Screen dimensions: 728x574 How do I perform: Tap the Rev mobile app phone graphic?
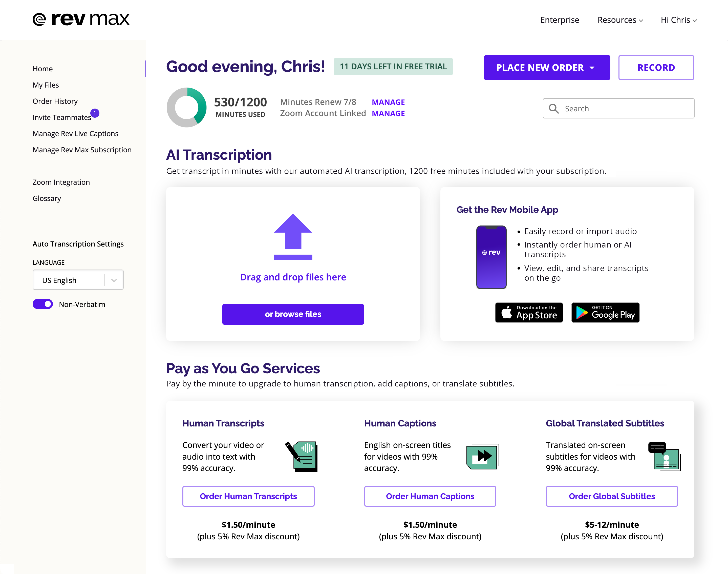tap(491, 257)
